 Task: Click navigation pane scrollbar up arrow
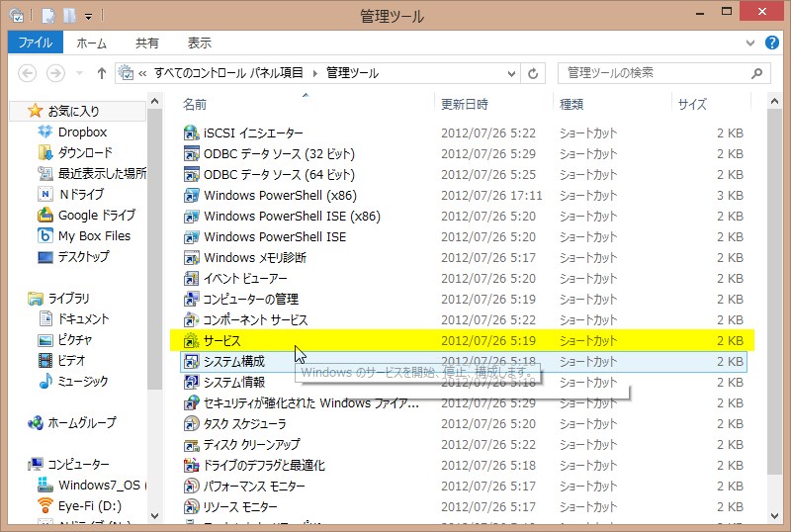155,101
